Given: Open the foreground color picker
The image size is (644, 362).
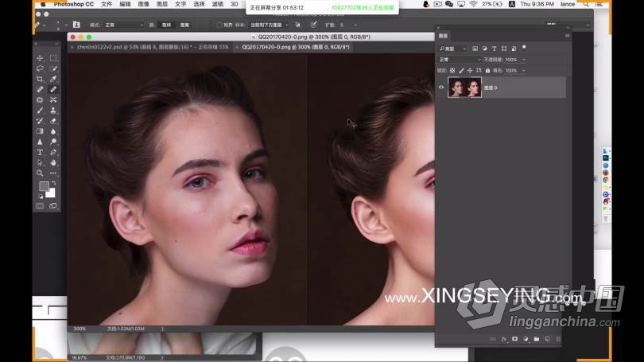Looking at the screenshot, I should [44, 186].
